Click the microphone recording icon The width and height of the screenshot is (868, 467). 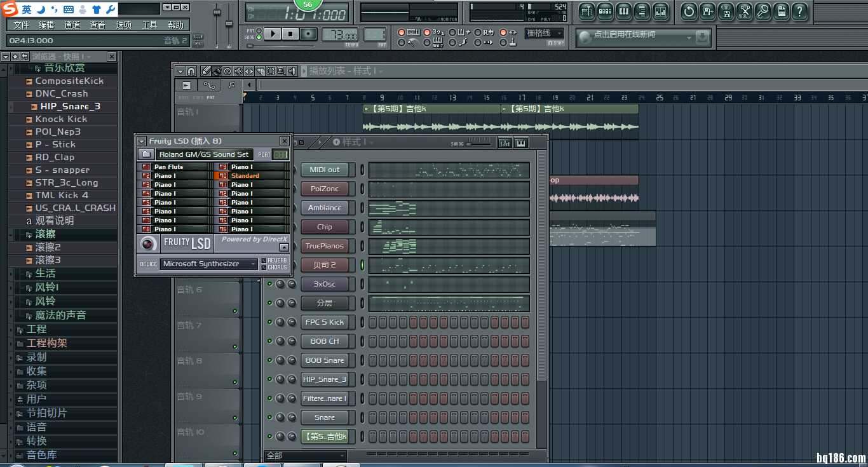(x=763, y=11)
